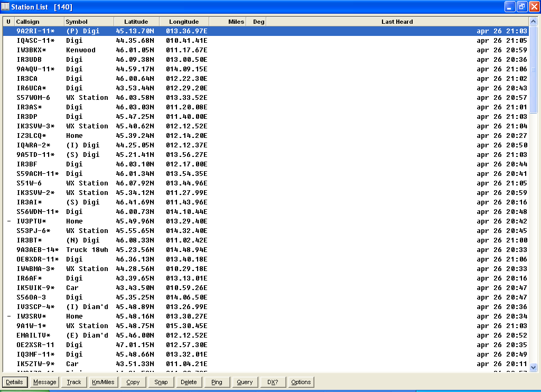
Task: Select station S56WDN-11*
Action: click(266, 212)
